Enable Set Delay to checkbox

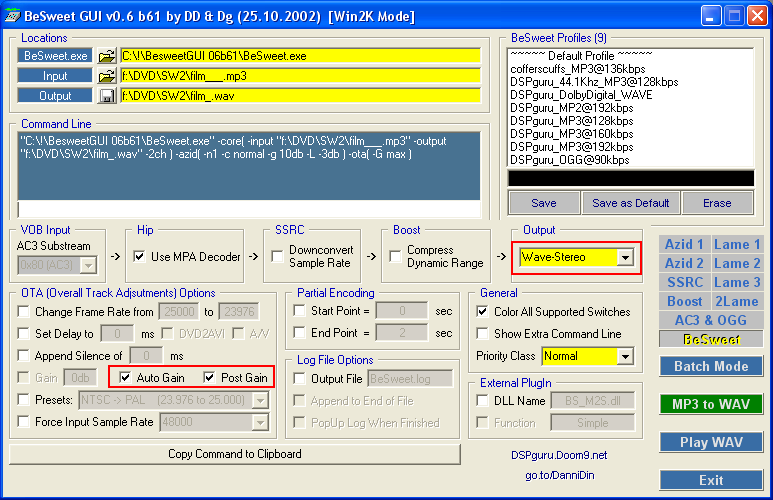coord(23,333)
